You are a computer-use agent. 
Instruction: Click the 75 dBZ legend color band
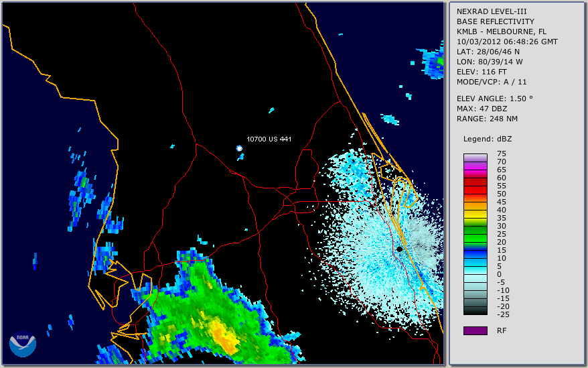(x=475, y=158)
